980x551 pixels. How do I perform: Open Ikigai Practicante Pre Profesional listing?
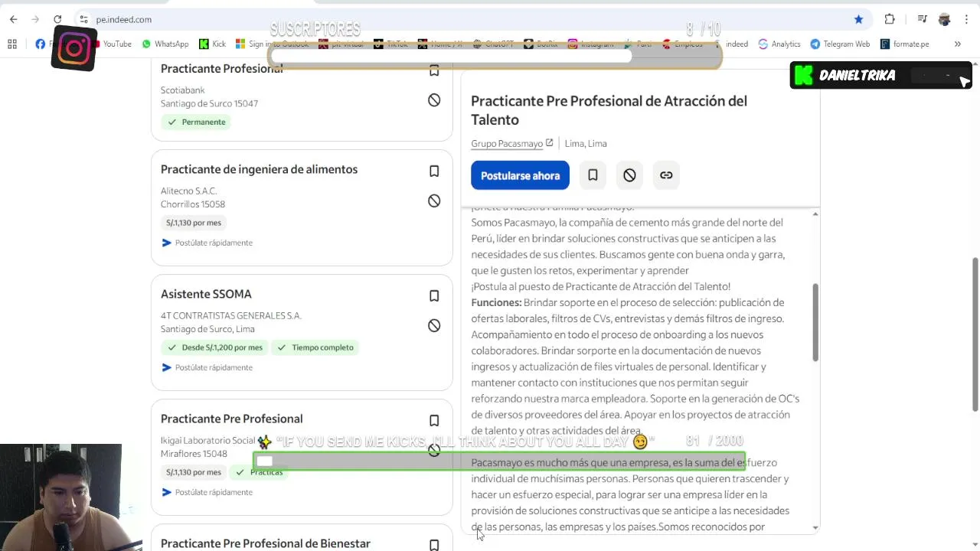click(231, 419)
